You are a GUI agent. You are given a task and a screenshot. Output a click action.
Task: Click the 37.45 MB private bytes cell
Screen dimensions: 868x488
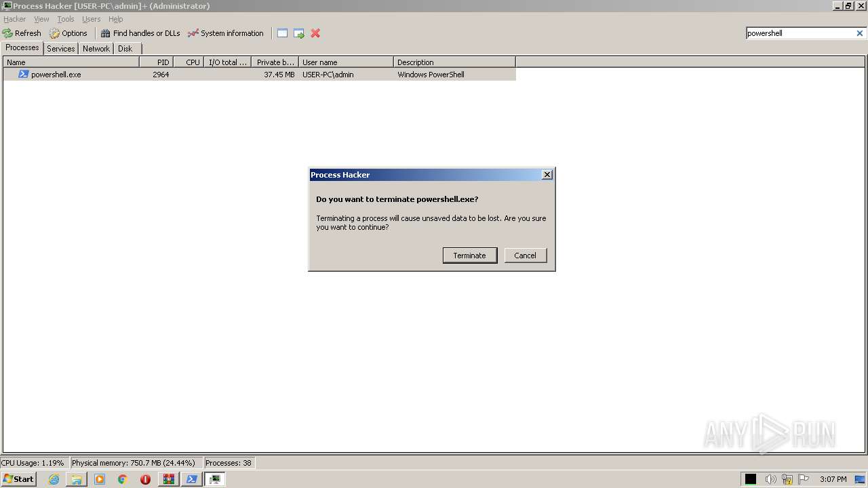279,75
